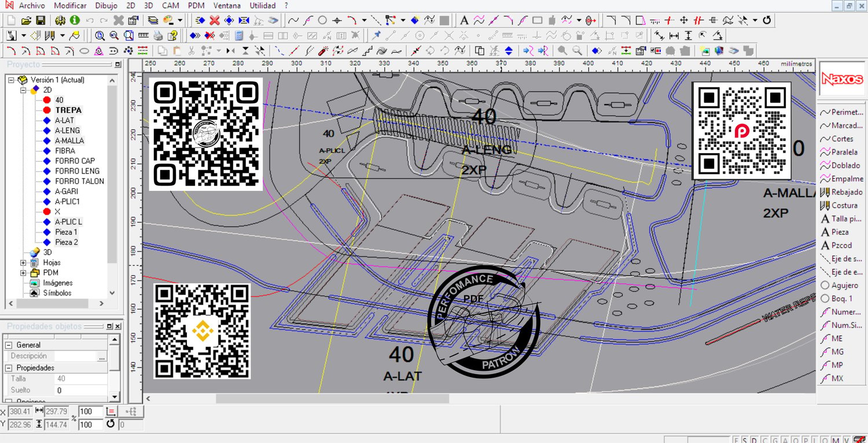Expand the Hojas tree node

pyautogui.click(x=23, y=263)
